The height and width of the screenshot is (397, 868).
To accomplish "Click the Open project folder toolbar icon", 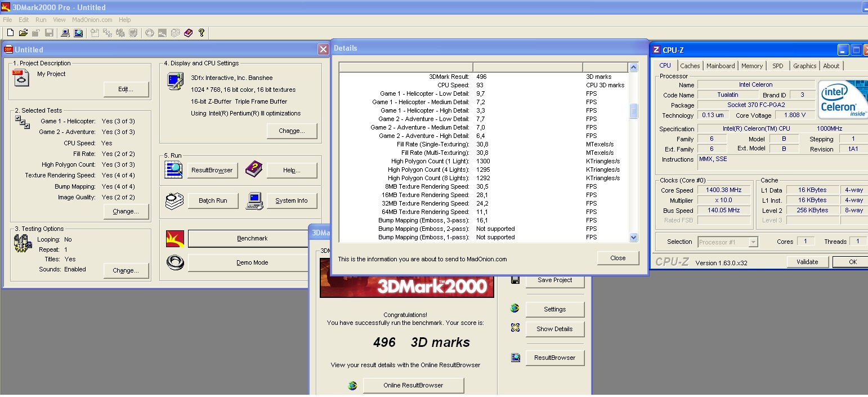I will point(23,33).
